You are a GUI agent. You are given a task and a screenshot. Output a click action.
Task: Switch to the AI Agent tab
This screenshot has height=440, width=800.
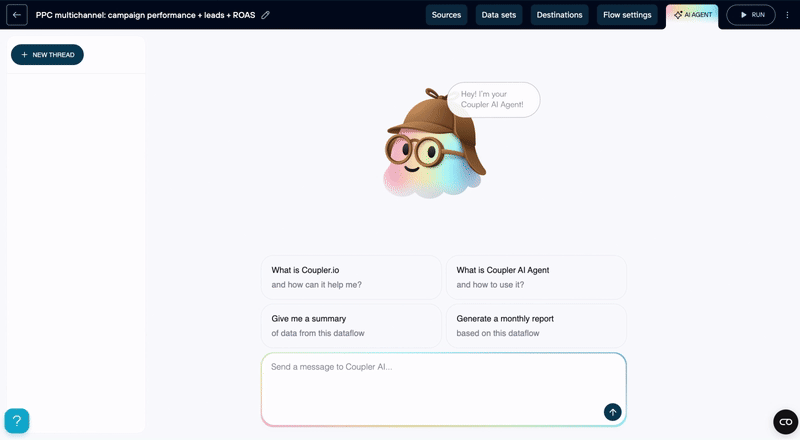(x=692, y=15)
